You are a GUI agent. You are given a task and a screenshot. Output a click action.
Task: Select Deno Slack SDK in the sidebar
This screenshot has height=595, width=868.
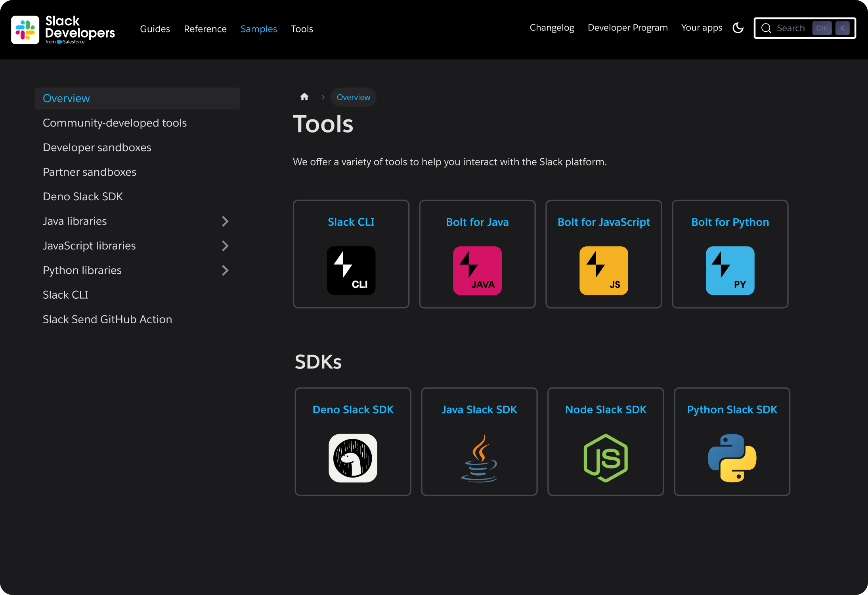coord(82,196)
